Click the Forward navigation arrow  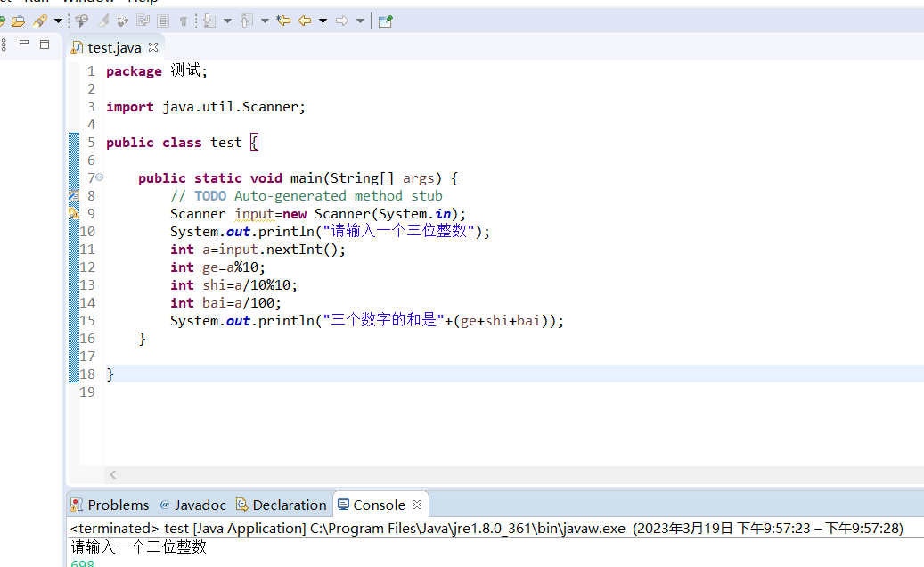coord(342,21)
